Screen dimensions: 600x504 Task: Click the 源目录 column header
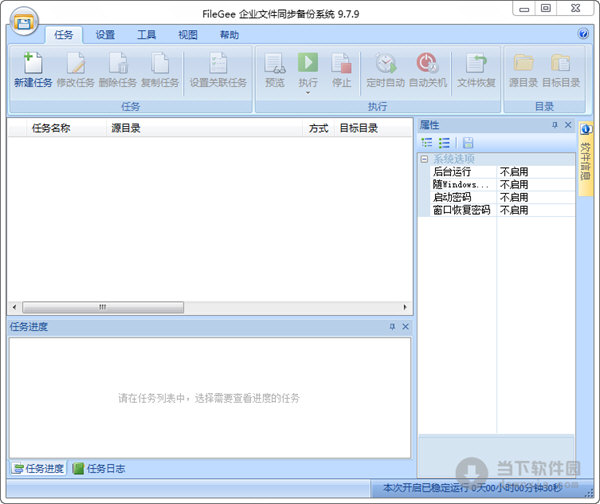point(204,128)
